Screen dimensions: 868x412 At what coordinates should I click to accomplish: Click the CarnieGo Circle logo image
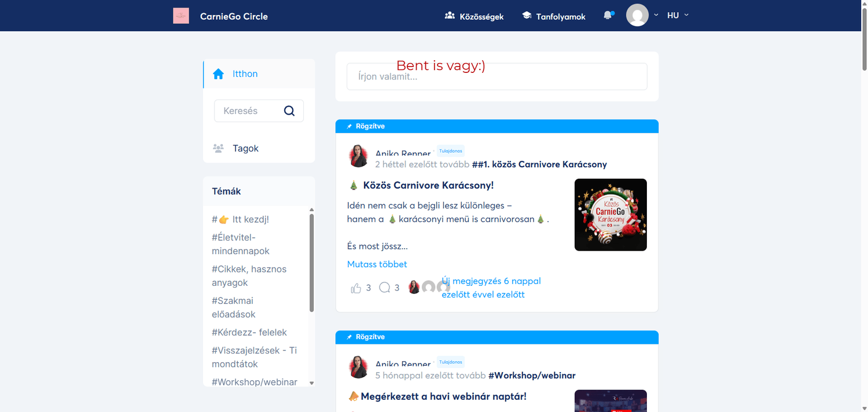181,16
